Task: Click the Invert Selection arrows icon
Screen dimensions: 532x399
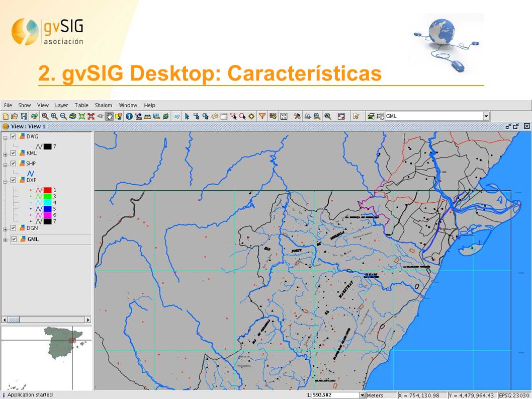Action: (x=215, y=116)
